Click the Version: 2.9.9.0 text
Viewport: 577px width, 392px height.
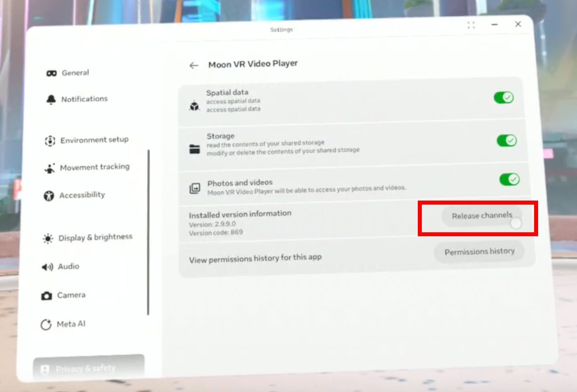pos(213,224)
